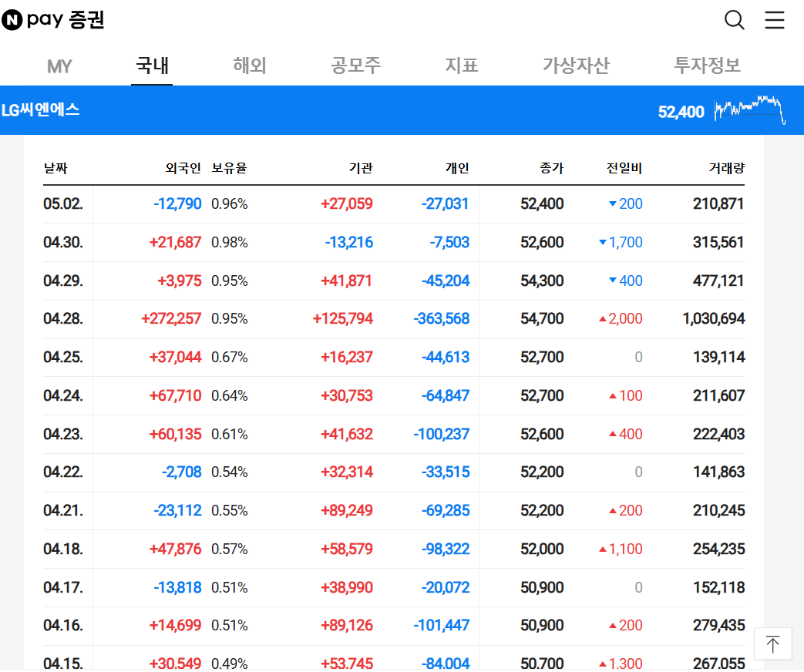Open the 공모주 tab
The image size is (804, 672).
pos(355,66)
